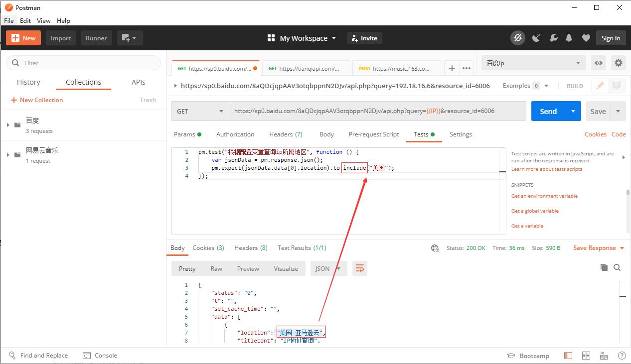Show response Headers (8) tab
Image resolution: width=631 pixels, height=364 pixels.
251,247
